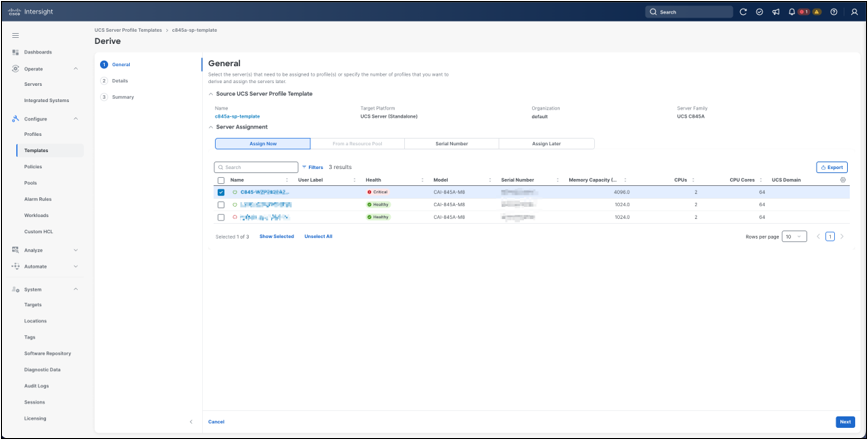Image resolution: width=868 pixels, height=440 pixels.
Task: Expand the Analyze menu group
Action: (x=76, y=250)
